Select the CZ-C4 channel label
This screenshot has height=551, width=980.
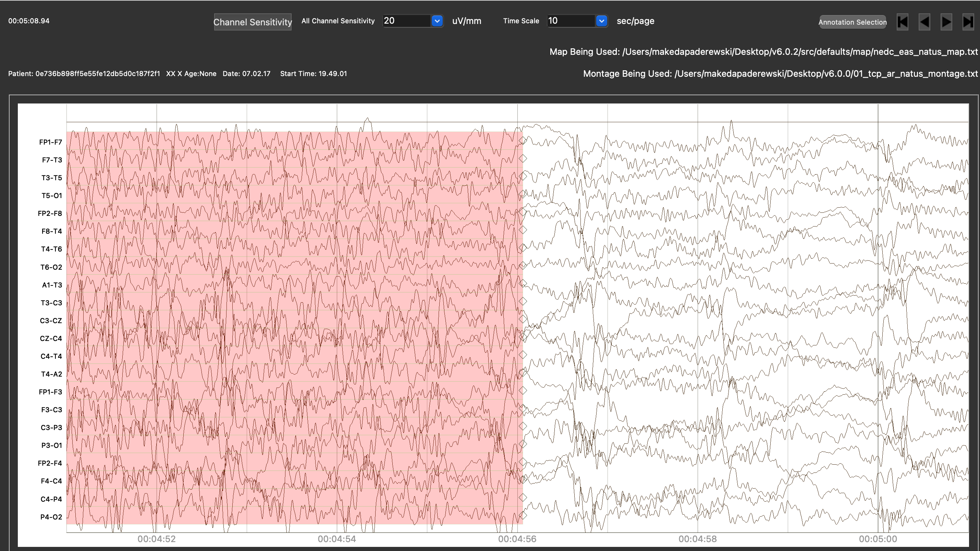[51, 338]
